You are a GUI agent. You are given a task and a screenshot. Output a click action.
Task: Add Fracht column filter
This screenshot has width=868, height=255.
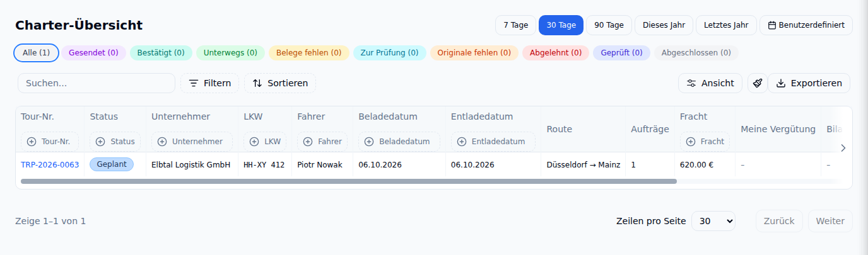pyautogui.click(x=705, y=142)
